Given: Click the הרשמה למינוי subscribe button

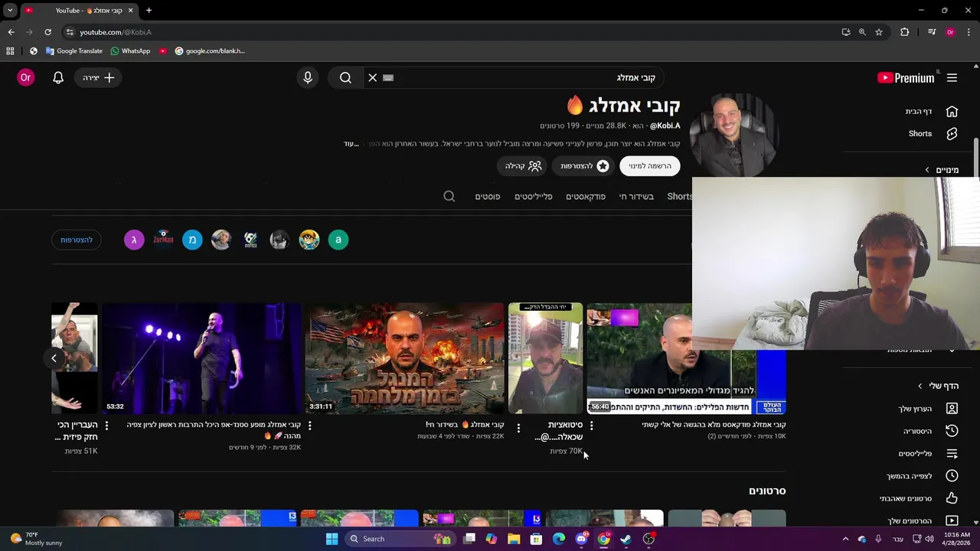Looking at the screenshot, I should 650,165.
